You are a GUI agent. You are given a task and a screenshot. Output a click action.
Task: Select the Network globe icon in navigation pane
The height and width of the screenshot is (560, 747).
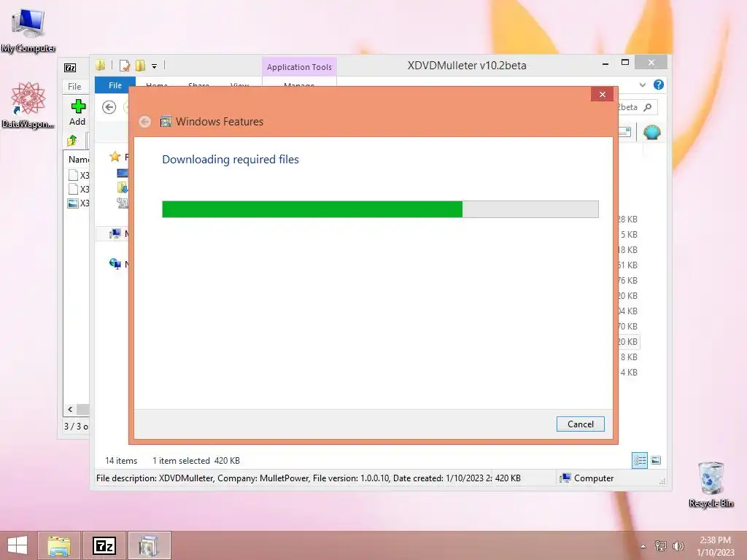115,264
